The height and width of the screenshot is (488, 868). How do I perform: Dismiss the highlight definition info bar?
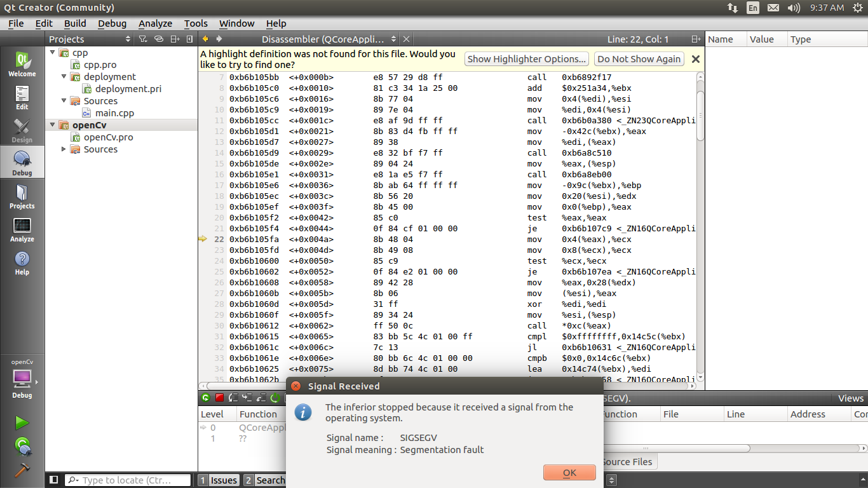tap(695, 59)
